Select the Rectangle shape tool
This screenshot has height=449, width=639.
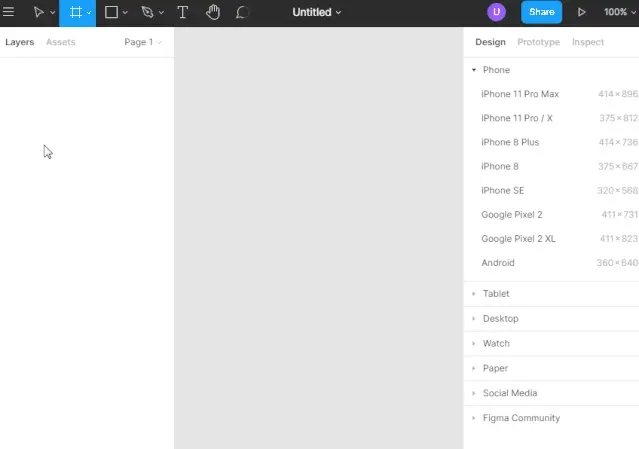click(111, 12)
